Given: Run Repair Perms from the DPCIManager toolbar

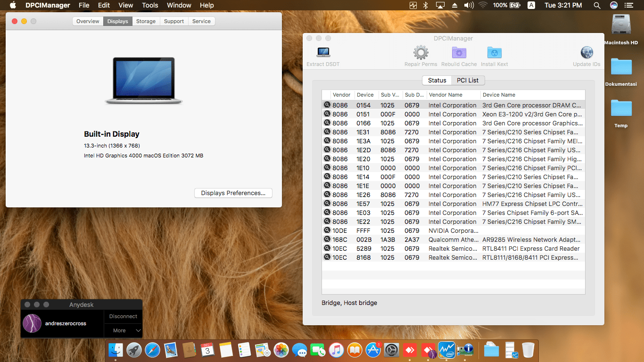Looking at the screenshot, I should 421,52.
